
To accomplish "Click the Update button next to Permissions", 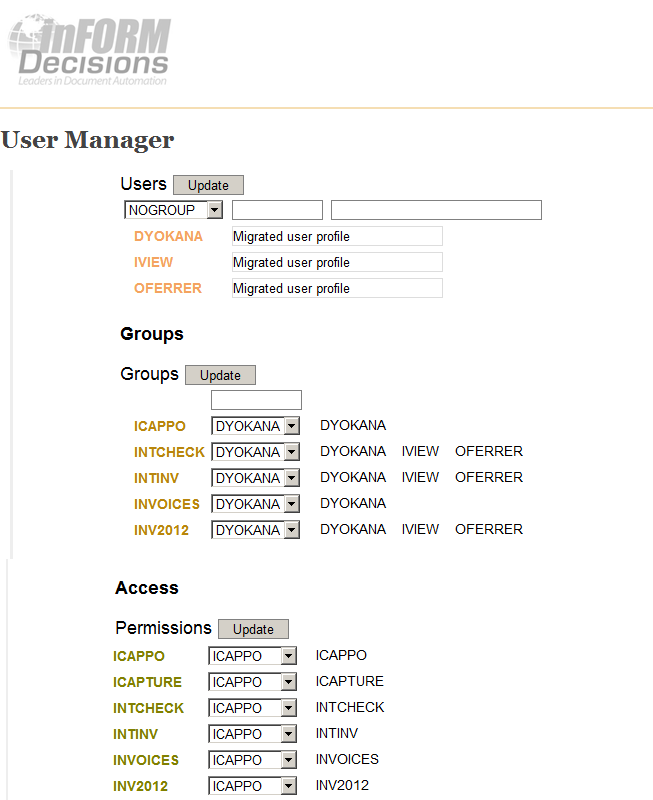I will 254,629.
